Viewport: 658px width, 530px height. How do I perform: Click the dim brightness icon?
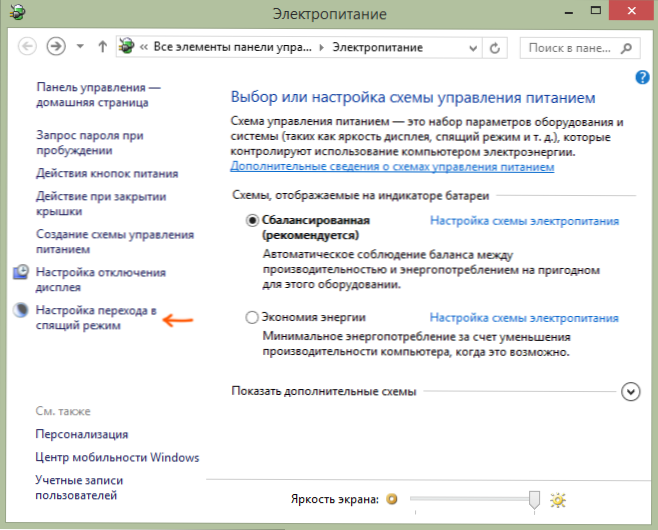coord(392,499)
